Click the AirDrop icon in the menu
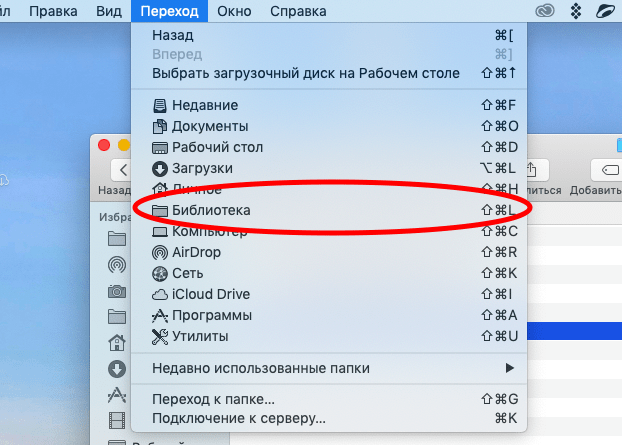This screenshot has height=445, width=622. pos(160,253)
